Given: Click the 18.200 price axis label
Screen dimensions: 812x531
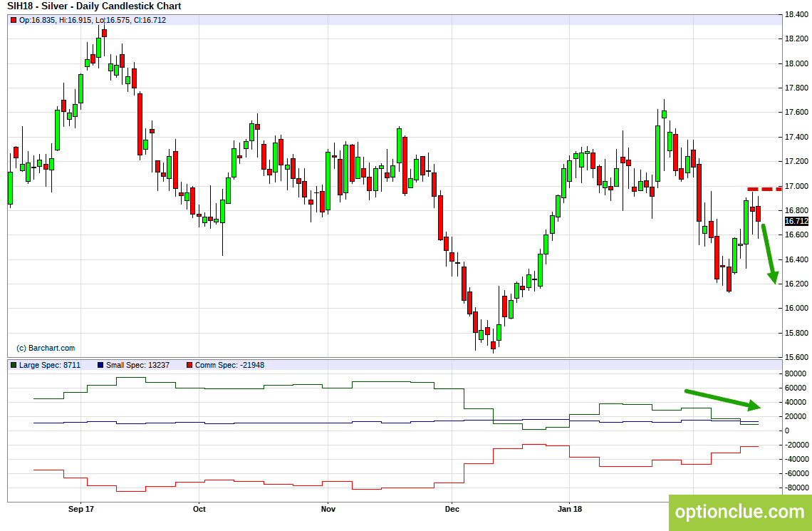Looking at the screenshot, I should click(x=797, y=39).
